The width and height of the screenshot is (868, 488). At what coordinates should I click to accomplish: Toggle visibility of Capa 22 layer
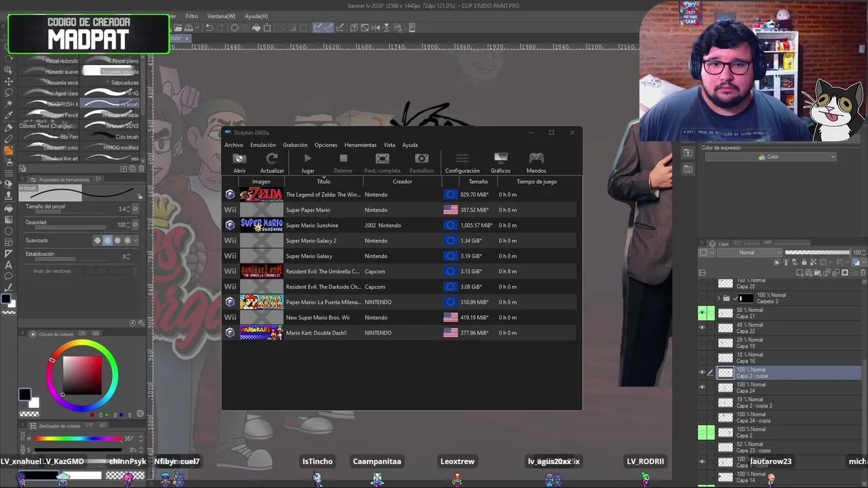click(702, 328)
